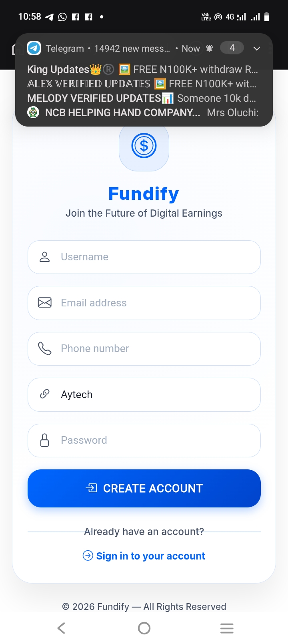Image resolution: width=288 pixels, height=644 pixels.
Task: Tap the envelope icon beside Email address
Action: (45, 303)
